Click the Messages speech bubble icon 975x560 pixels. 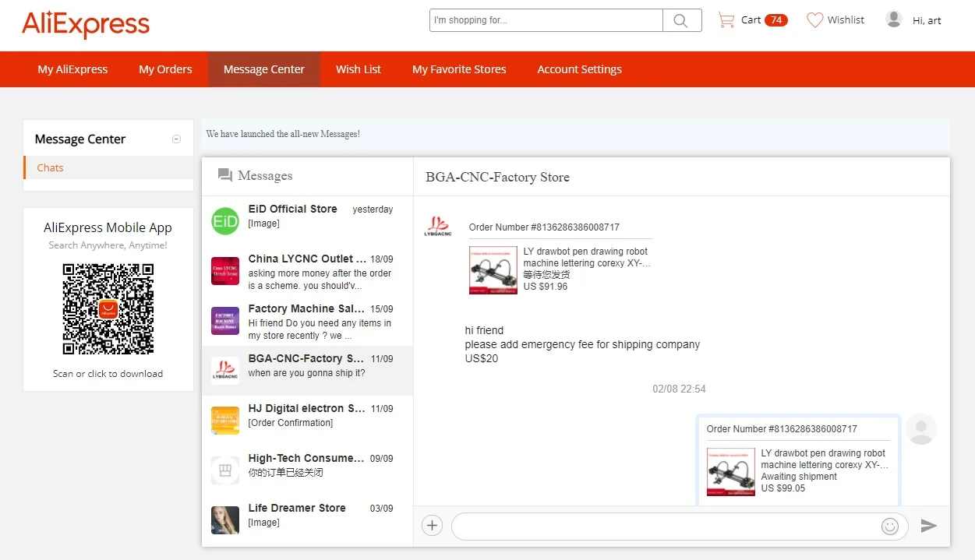point(225,176)
